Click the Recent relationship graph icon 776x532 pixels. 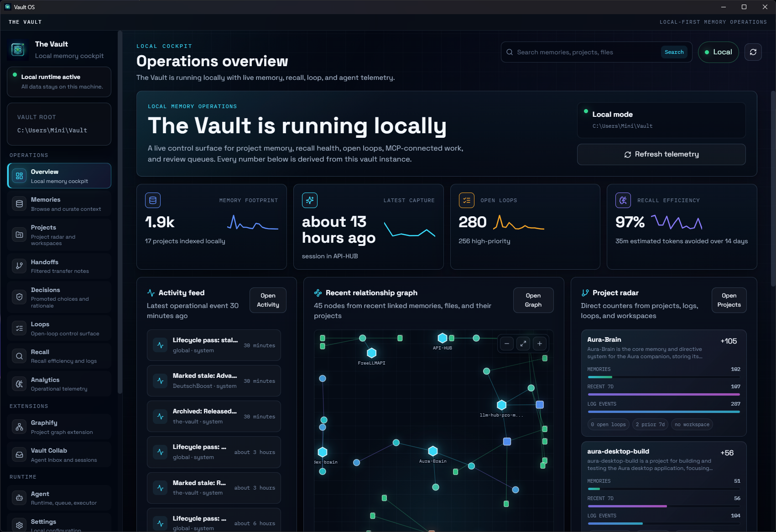pos(318,293)
